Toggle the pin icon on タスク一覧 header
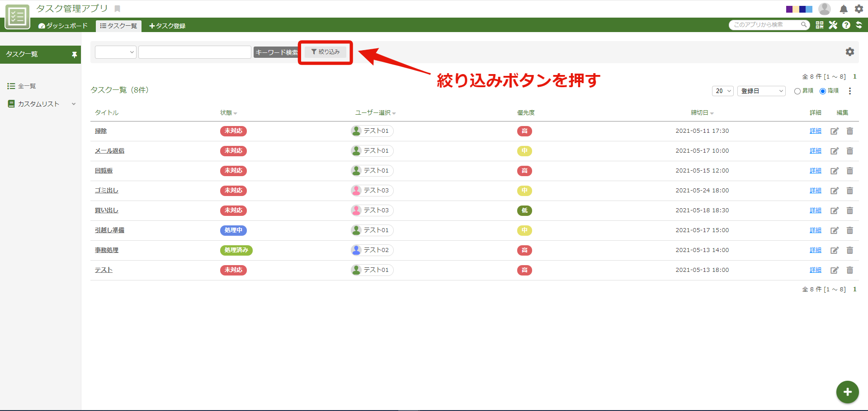868x411 pixels. coord(74,54)
